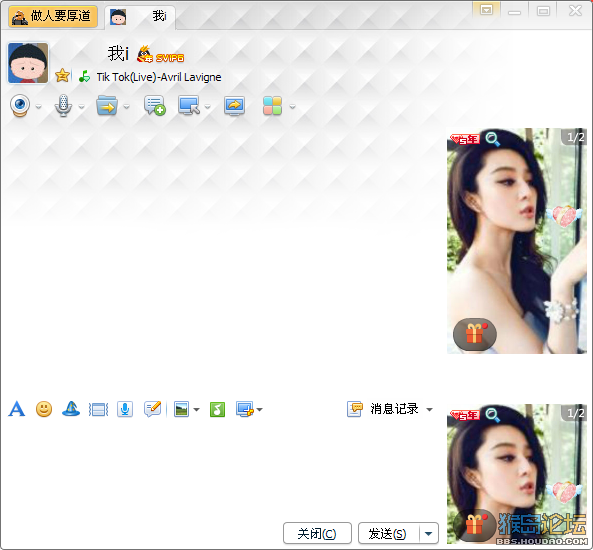Image resolution: width=593 pixels, height=550 pixels.
Task: Click the 发送(S) send button
Action: pos(388,534)
